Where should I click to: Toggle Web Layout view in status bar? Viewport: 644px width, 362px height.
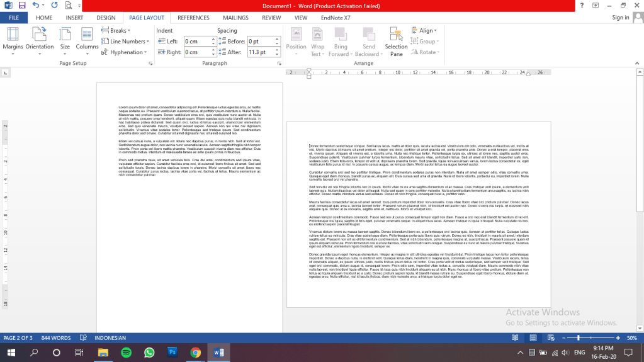[549, 338]
